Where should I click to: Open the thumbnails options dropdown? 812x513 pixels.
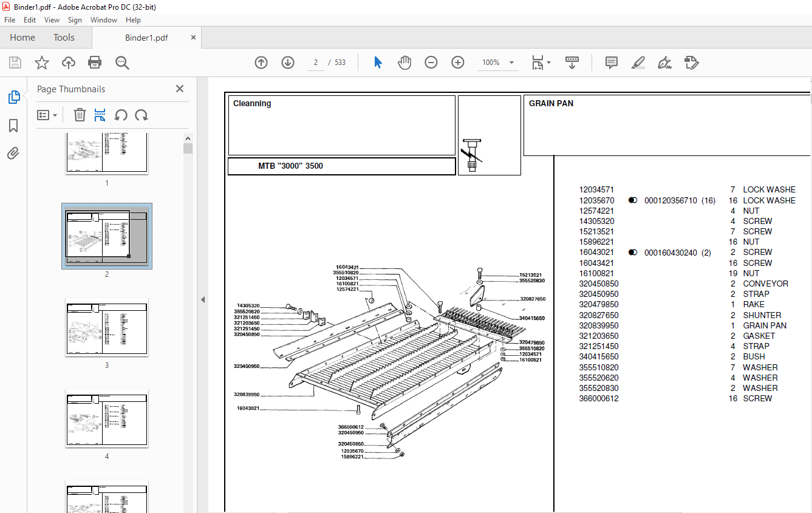(47, 115)
